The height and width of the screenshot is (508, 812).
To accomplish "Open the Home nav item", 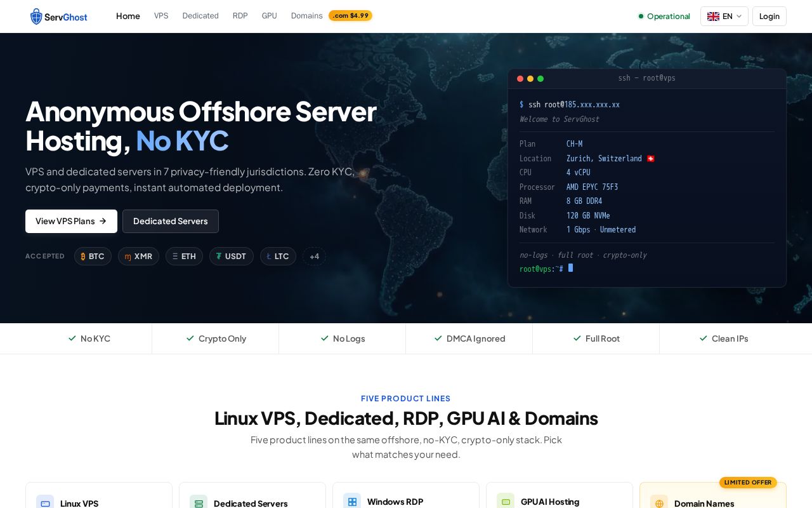I will pos(128,16).
